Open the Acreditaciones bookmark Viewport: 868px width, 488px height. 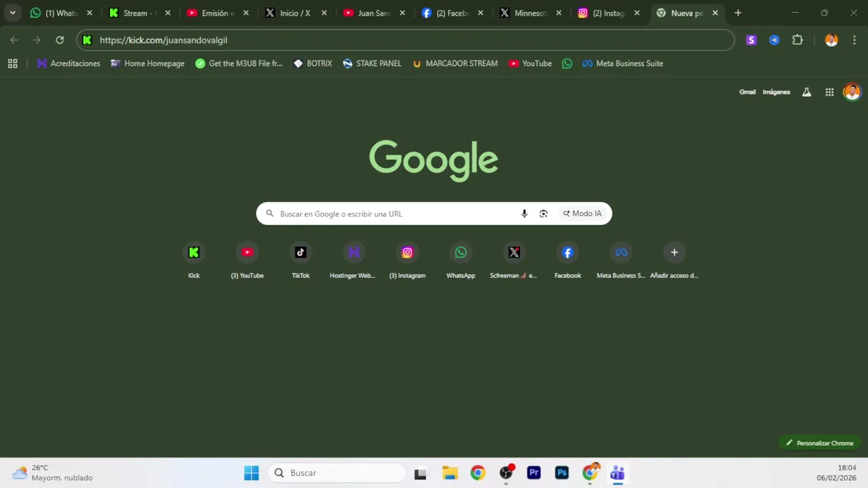68,63
